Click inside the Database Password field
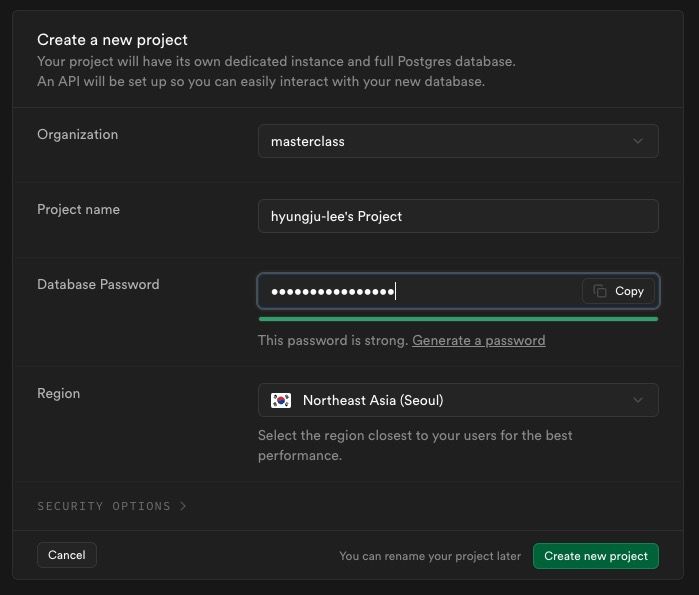Viewport: 699px width, 595px height. 419,291
